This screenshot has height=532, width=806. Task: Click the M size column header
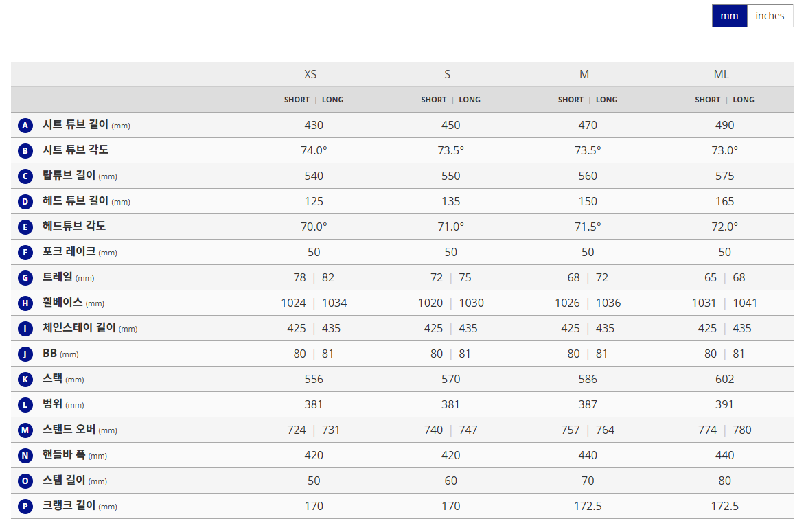(x=584, y=74)
